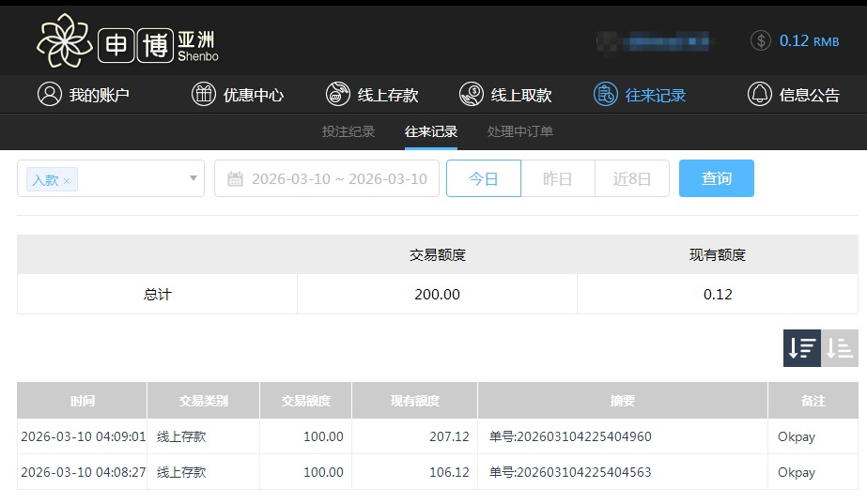Image resolution: width=867 pixels, height=504 pixels.
Task: Click balance value 207.12
Action: (449, 436)
